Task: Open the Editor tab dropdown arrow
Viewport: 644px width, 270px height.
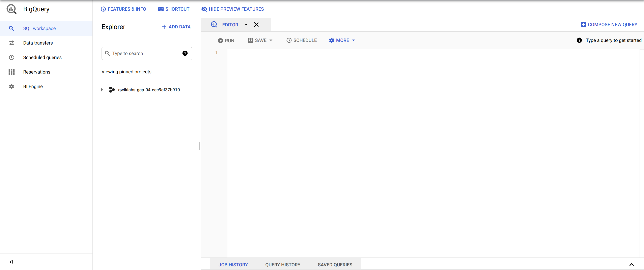Action: pos(246,25)
